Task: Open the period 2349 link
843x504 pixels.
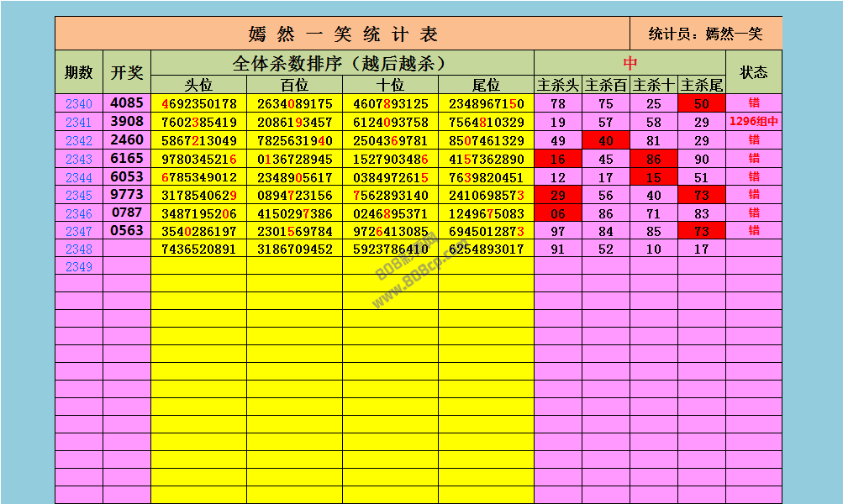Action: point(79,267)
